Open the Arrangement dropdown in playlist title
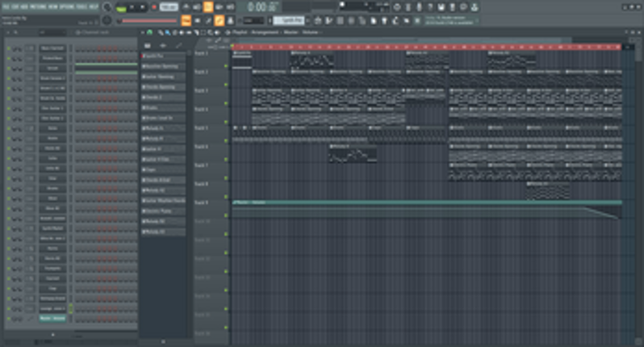 [265, 32]
